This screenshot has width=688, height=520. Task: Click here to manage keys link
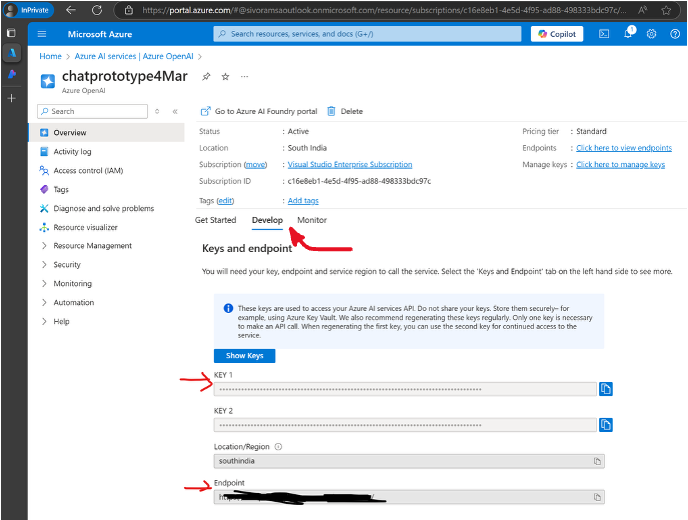coord(620,165)
